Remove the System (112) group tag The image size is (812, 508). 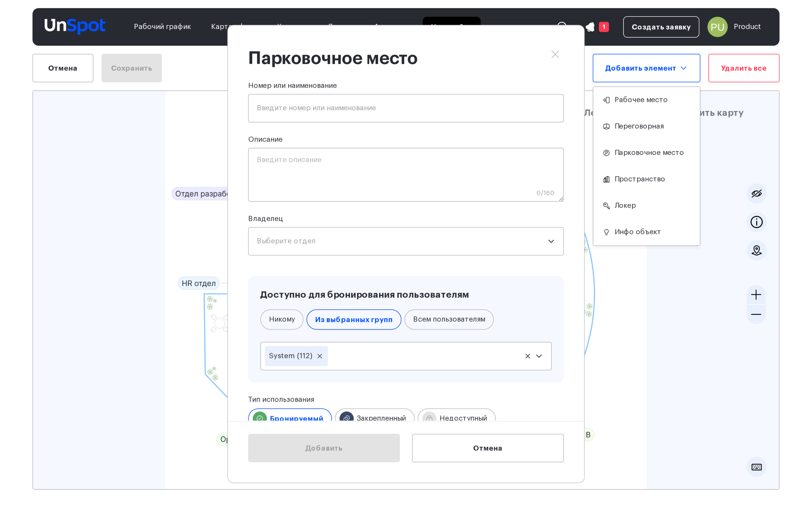point(320,356)
